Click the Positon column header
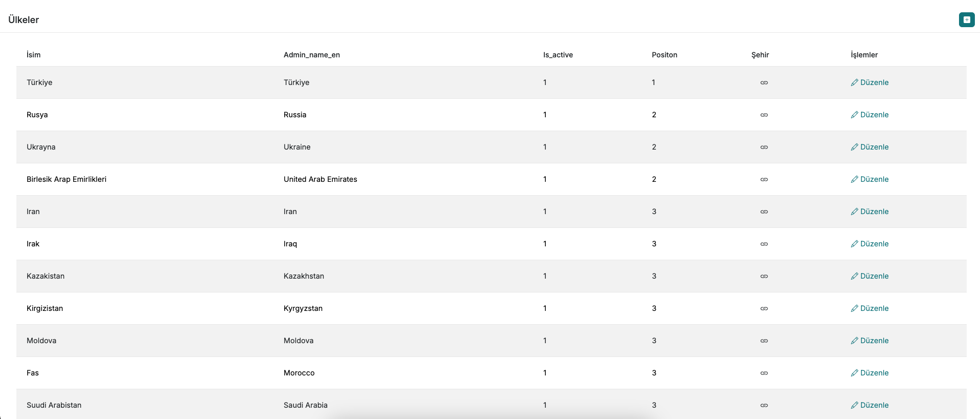 [665, 55]
